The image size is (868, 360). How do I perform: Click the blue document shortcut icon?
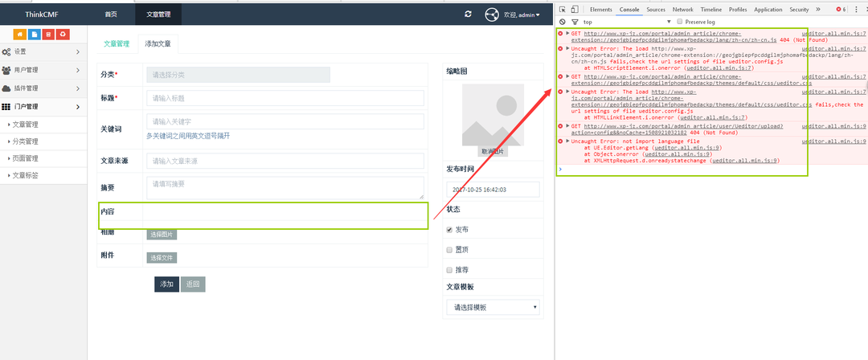tap(35, 35)
